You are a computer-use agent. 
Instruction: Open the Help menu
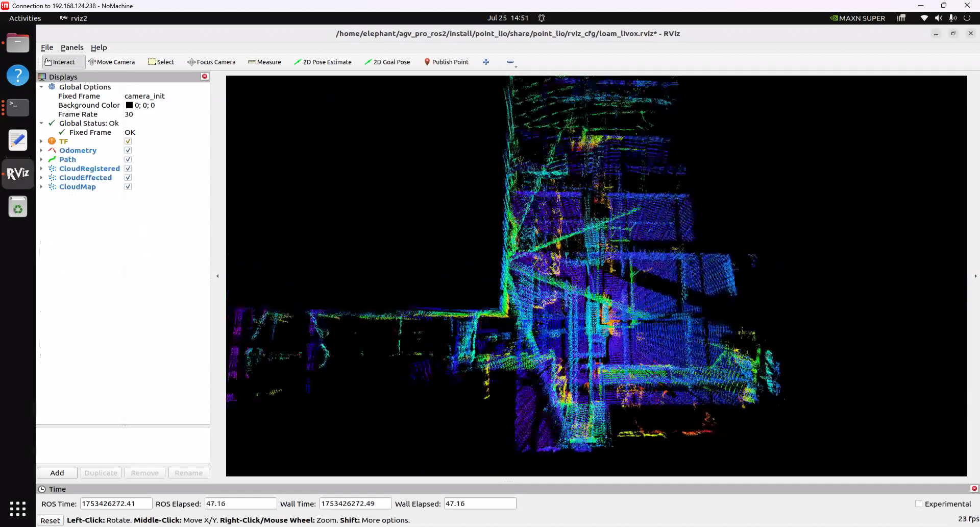(99, 47)
